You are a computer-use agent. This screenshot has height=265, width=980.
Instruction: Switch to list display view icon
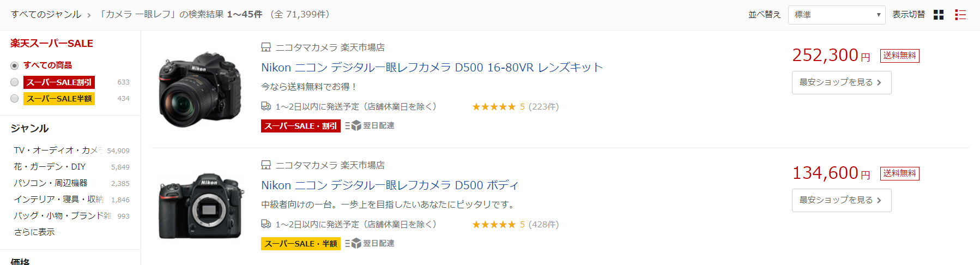pyautogui.click(x=960, y=15)
